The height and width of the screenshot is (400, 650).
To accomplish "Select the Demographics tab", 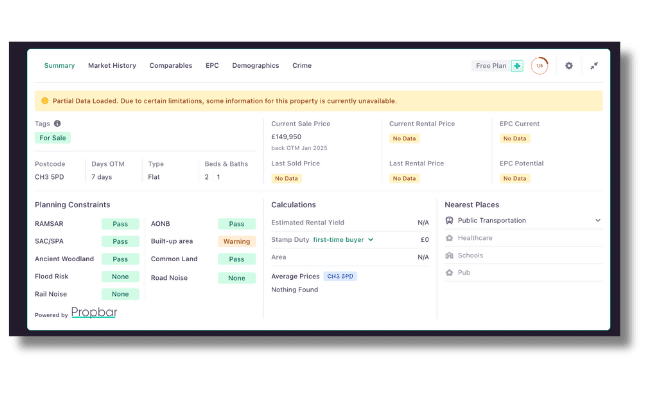I will [x=255, y=66].
